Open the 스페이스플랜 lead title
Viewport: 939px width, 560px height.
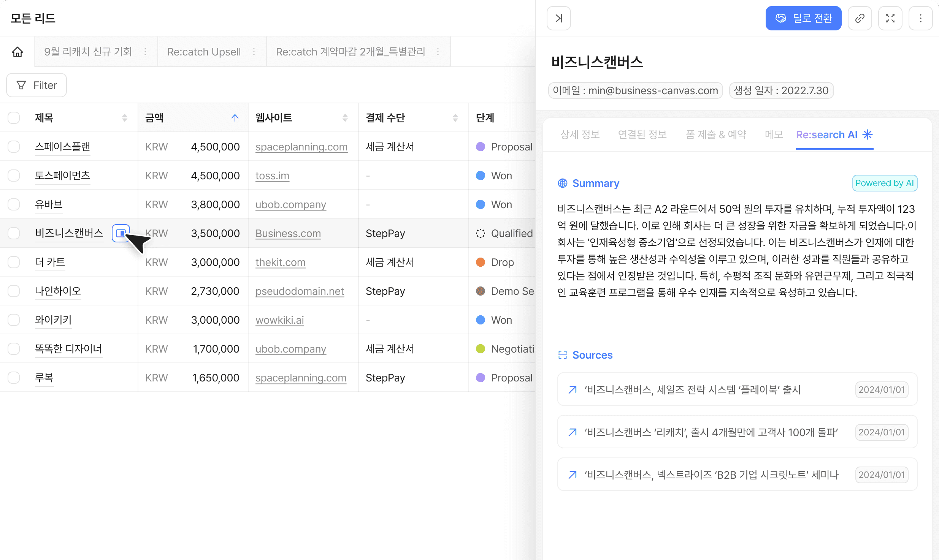tap(63, 147)
